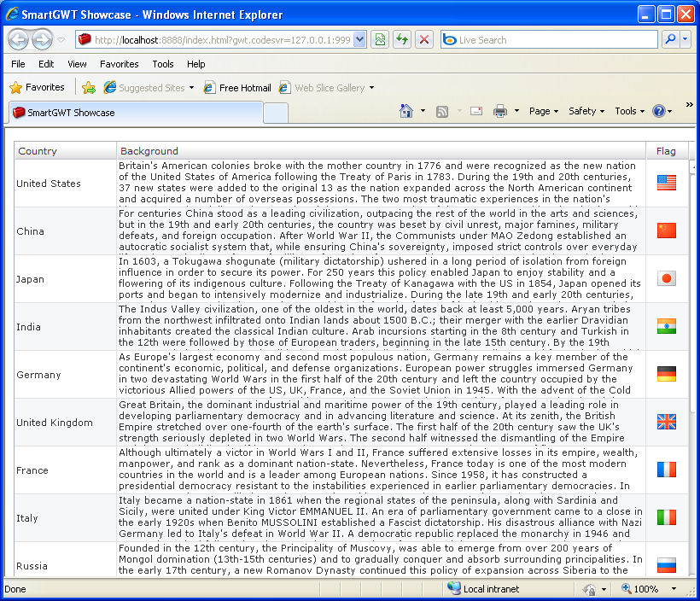Click the Compatibility View icon
This screenshot has width=700, height=601.
[380, 40]
